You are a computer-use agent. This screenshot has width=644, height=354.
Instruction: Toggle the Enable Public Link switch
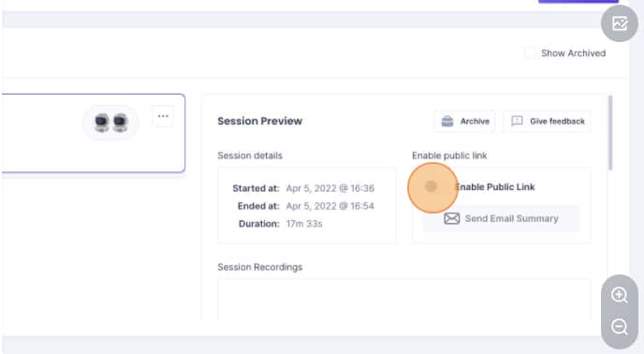point(432,187)
